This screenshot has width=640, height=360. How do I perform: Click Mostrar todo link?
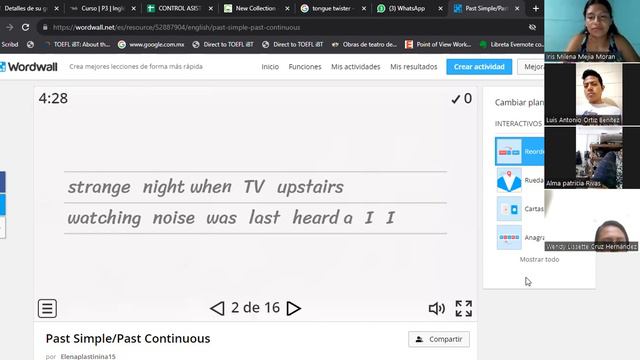pos(539,259)
